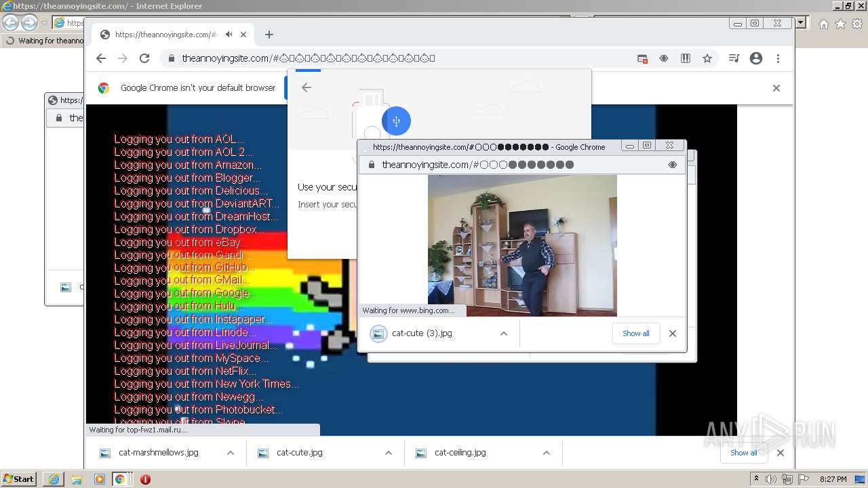Viewport: 868px width, 488px height.
Task: Click Internet Explorer back button
Action: pos(11,22)
